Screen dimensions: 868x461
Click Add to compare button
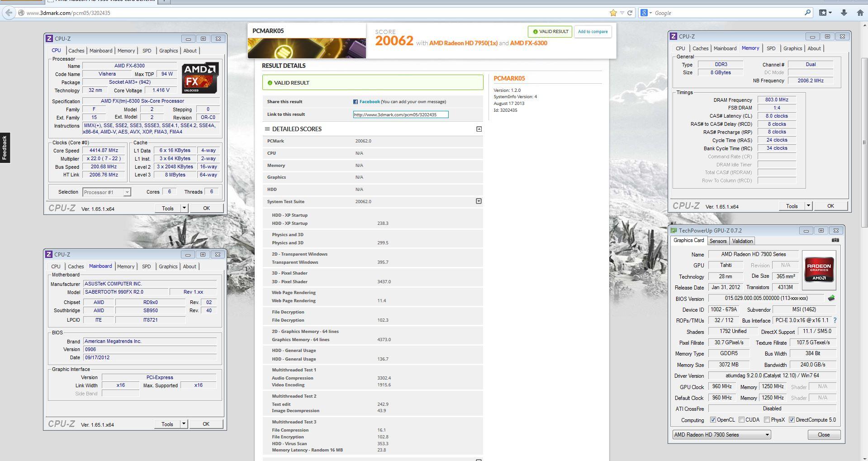pos(593,32)
